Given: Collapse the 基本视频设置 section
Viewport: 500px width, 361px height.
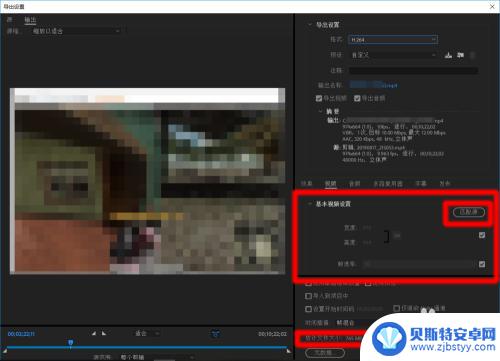Looking at the screenshot, I should 310,204.
